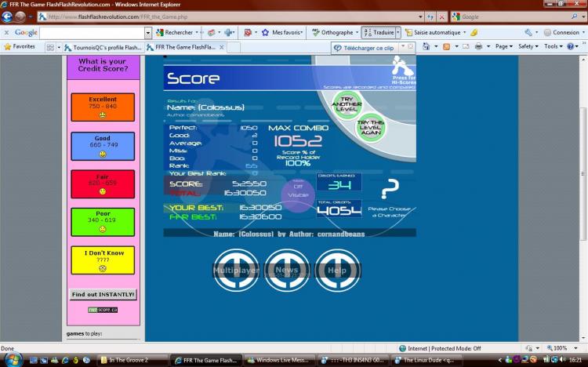
Task: Click the score.ca link
Action: click(103, 310)
